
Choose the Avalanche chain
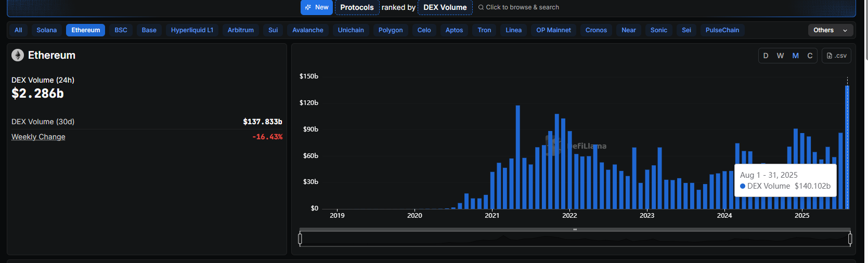(x=308, y=30)
